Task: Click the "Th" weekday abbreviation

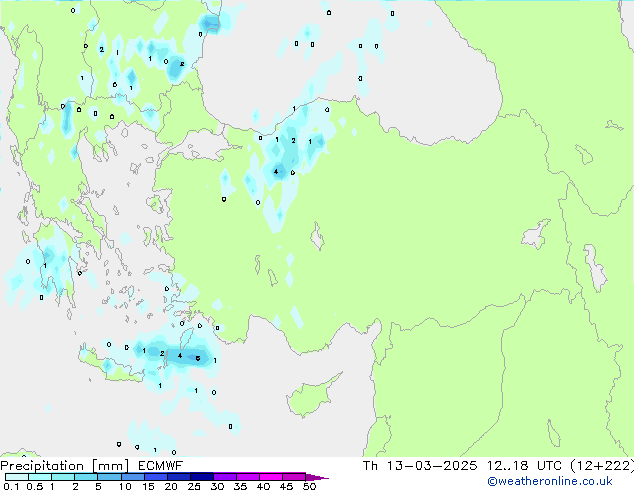Action: pyautogui.click(x=370, y=466)
